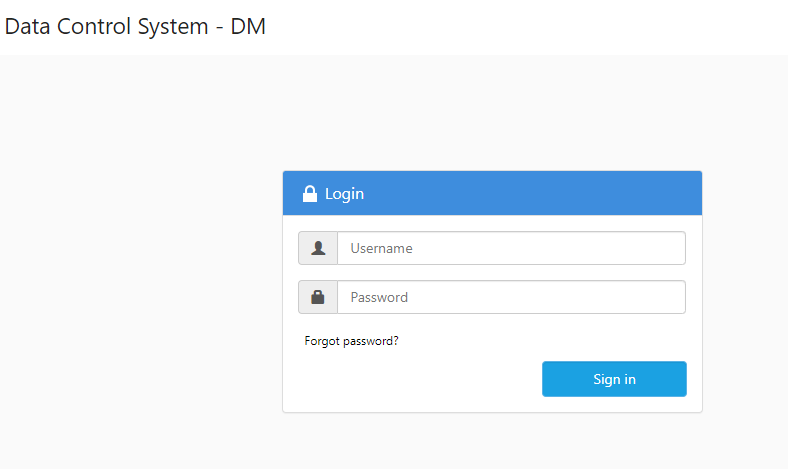Click the person icon left of Username
Image resolution: width=788 pixels, height=469 pixels.
tap(318, 248)
